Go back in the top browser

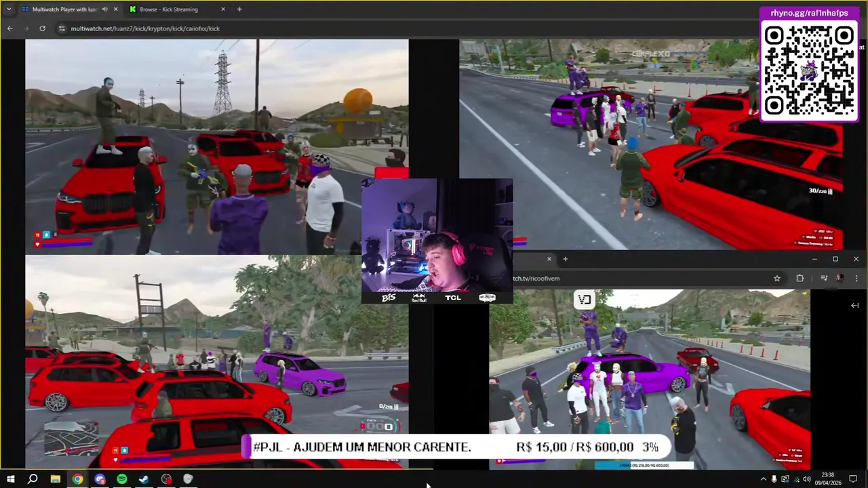click(x=9, y=28)
